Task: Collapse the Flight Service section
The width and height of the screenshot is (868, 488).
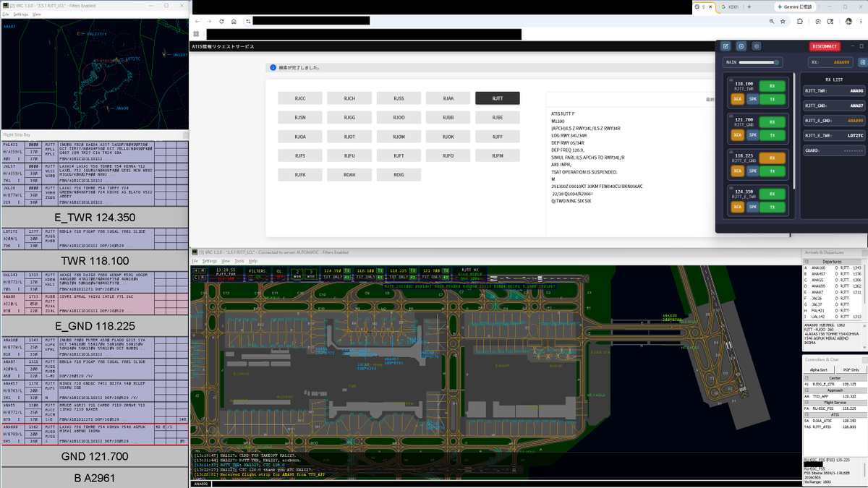Action: pos(807,402)
